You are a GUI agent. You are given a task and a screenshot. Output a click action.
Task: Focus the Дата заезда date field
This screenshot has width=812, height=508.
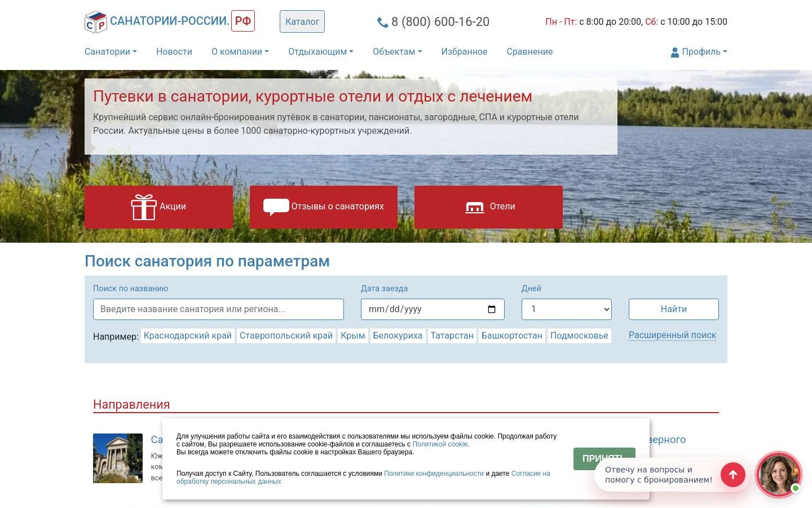[x=433, y=309]
